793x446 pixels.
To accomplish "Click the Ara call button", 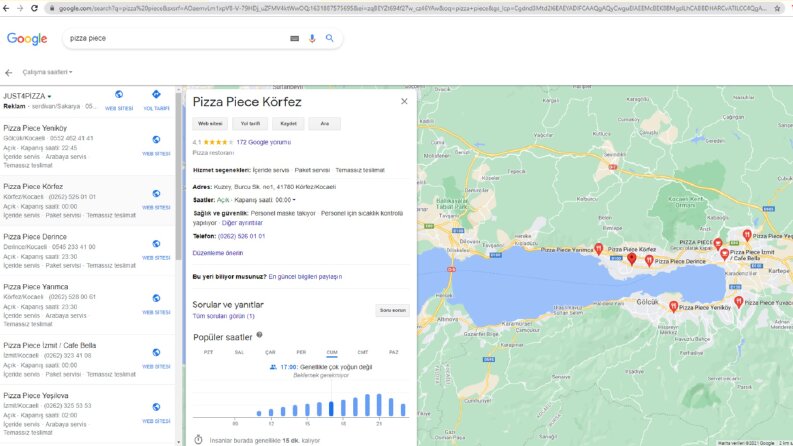I will pyautogui.click(x=325, y=124).
